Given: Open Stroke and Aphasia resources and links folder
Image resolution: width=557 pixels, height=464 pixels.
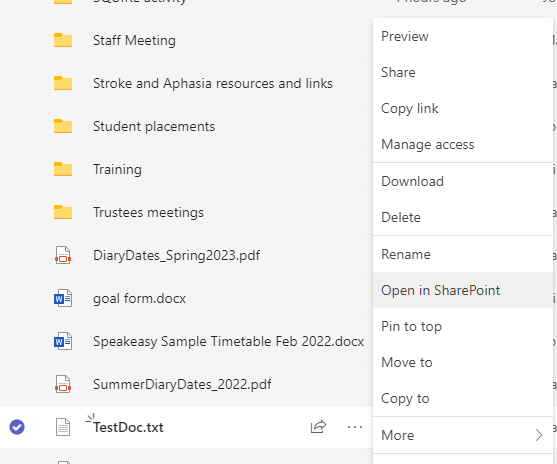Looking at the screenshot, I should [x=213, y=83].
